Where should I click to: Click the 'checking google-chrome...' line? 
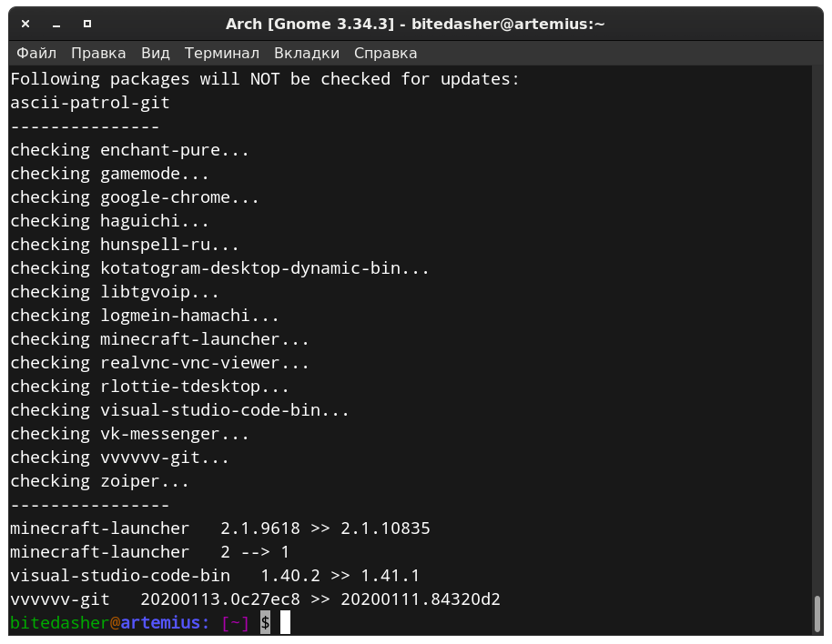(135, 197)
